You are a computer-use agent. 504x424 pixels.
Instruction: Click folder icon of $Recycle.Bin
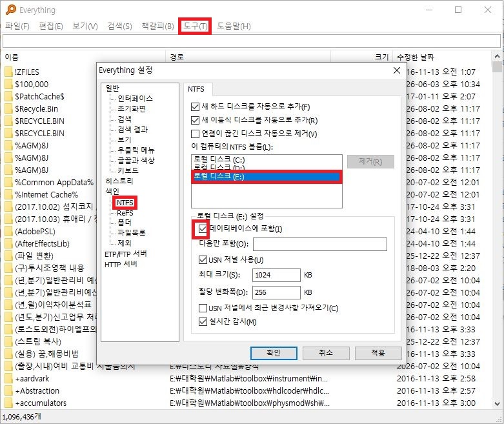point(8,108)
